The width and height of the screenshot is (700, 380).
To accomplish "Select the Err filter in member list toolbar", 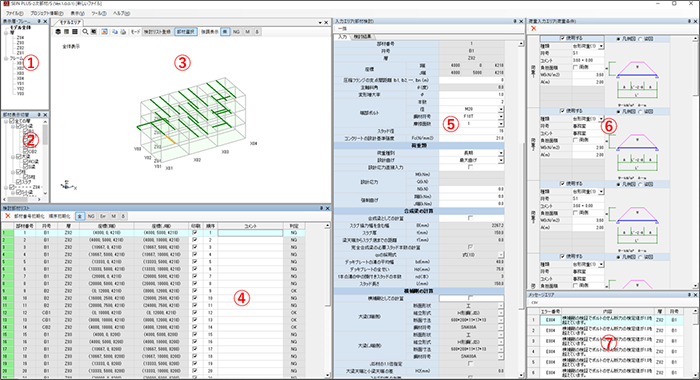I will click(x=103, y=216).
